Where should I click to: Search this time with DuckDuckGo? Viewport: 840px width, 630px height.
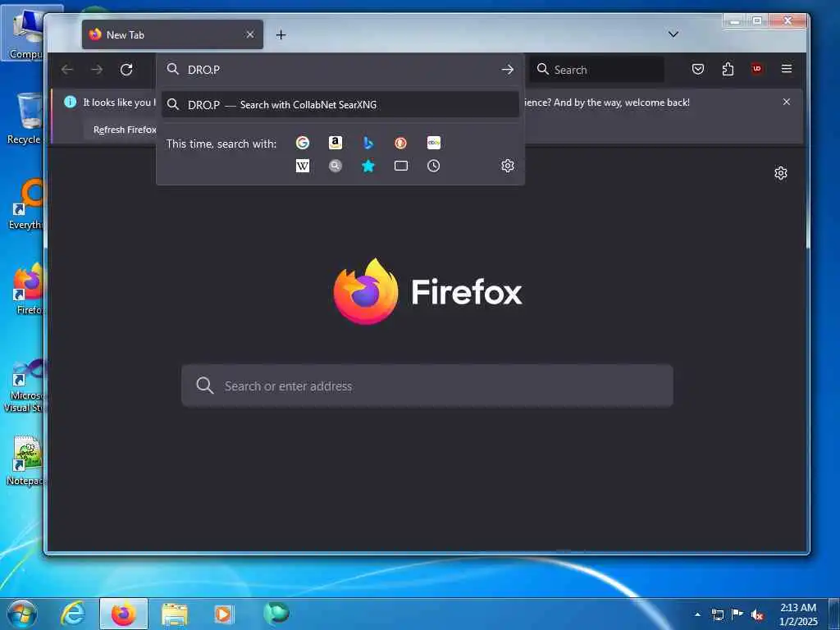(x=400, y=143)
